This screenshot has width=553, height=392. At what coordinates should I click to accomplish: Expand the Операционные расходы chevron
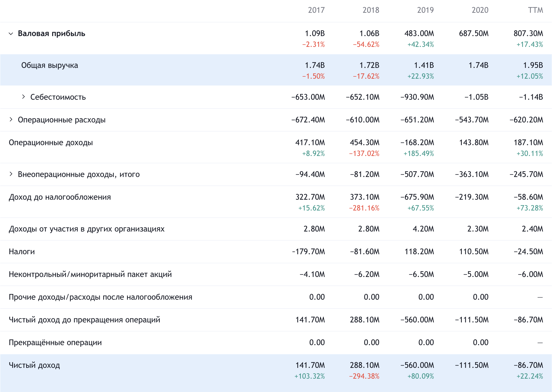(11, 120)
